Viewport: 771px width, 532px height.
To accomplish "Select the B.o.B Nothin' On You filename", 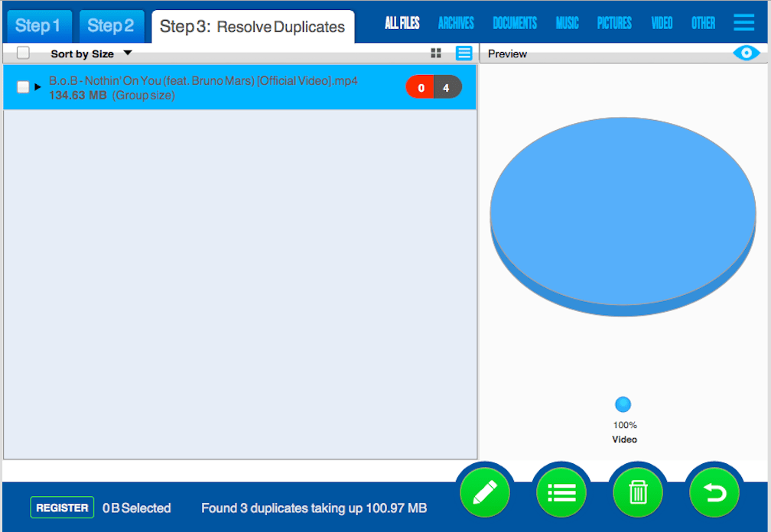I will [x=203, y=80].
